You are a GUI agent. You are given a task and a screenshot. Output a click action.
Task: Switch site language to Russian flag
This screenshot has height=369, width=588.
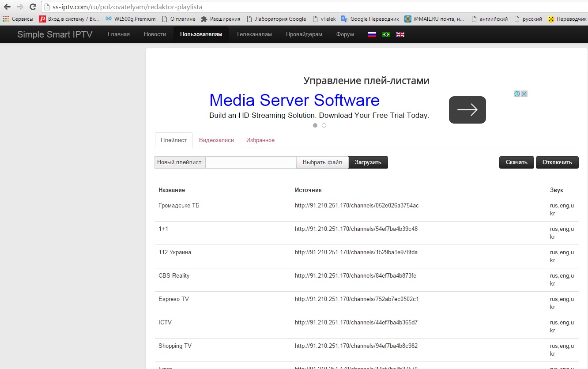(x=372, y=34)
